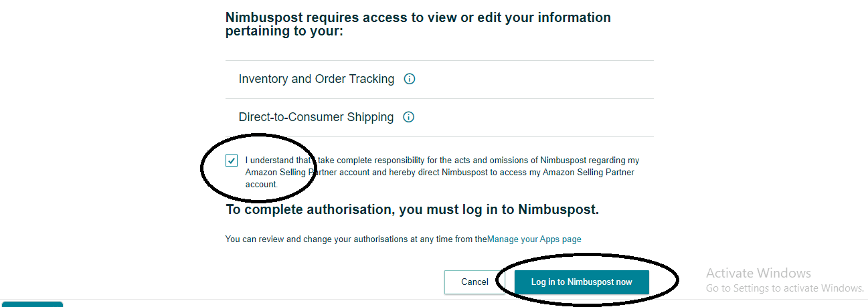This screenshot has width=868, height=307.
Task: Open the Manage your Apps page link
Action: click(534, 239)
